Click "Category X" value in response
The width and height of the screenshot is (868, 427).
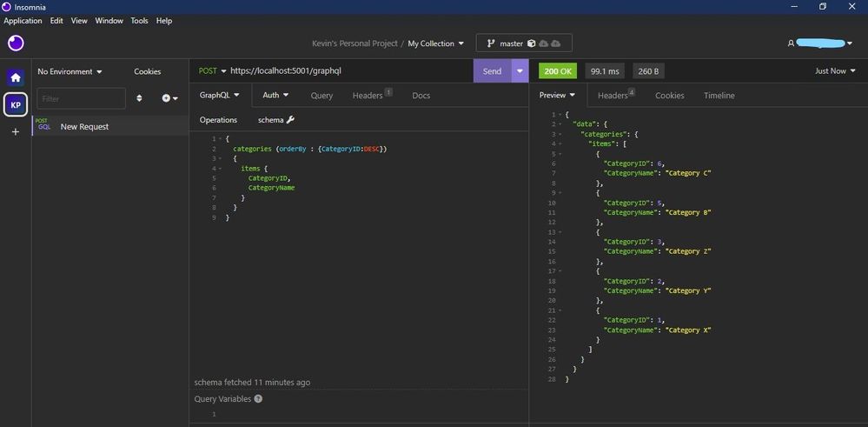click(x=688, y=330)
